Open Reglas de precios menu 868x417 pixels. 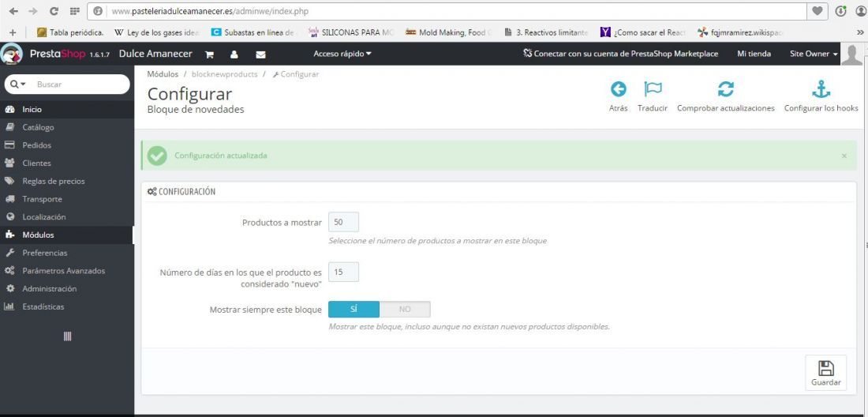click(67, 181)
